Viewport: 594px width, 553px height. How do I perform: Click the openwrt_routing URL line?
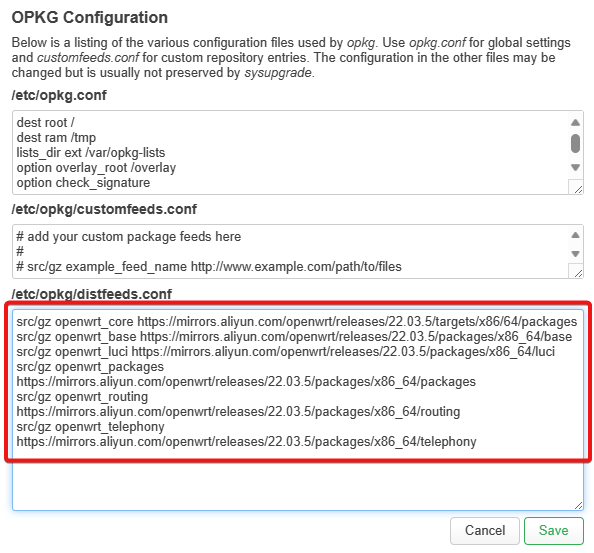coord(238,412)
